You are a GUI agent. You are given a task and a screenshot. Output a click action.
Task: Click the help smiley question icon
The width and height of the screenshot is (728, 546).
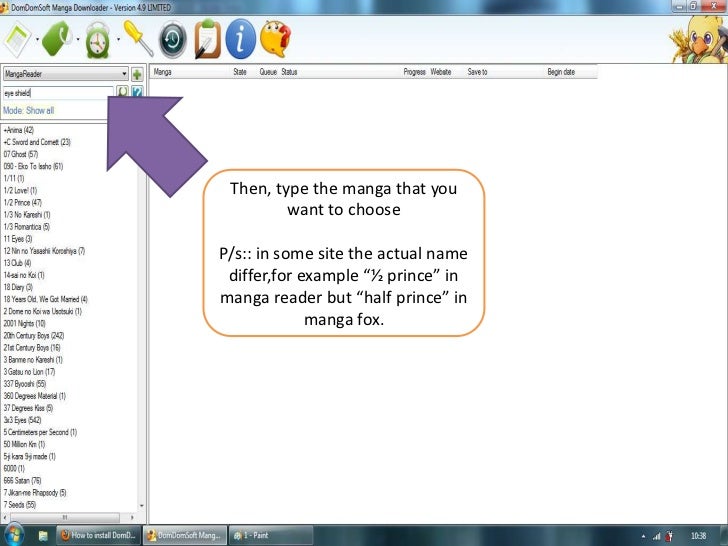(x=275, y=39)
